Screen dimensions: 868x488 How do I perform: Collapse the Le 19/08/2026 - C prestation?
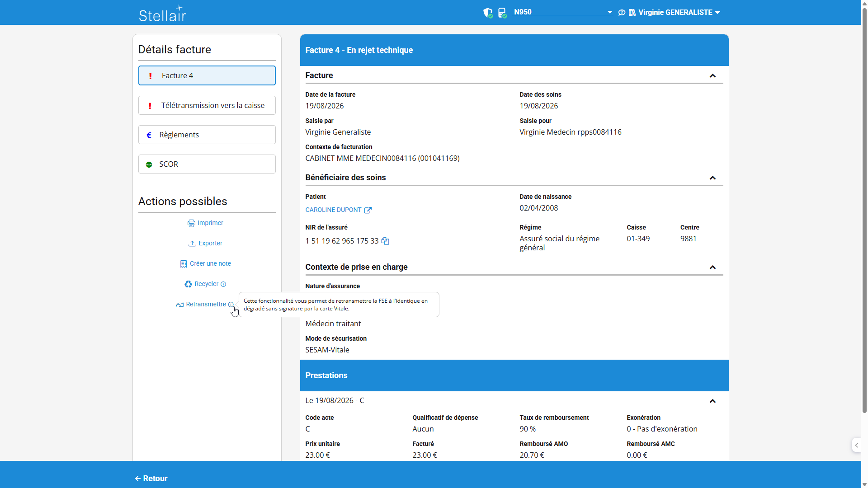pos(712,401)
